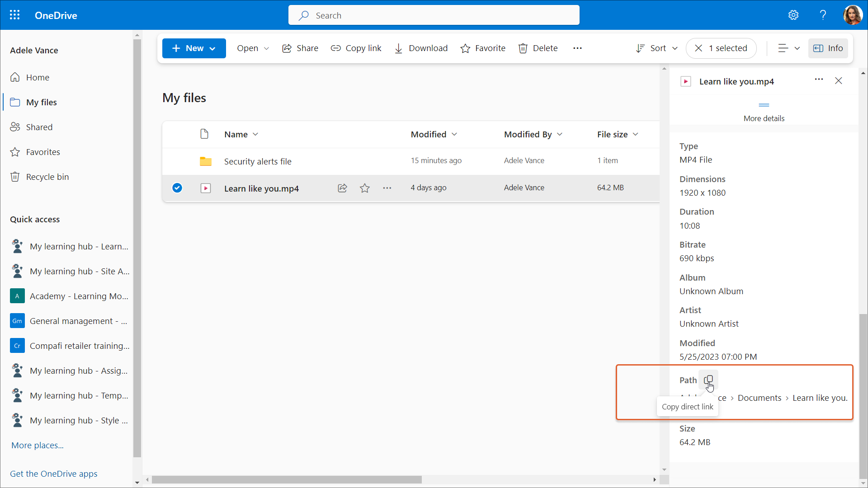Click the horizontal scrollbar below file list
The width and height of the screenshot is (868, 488).
pos(287,479)
